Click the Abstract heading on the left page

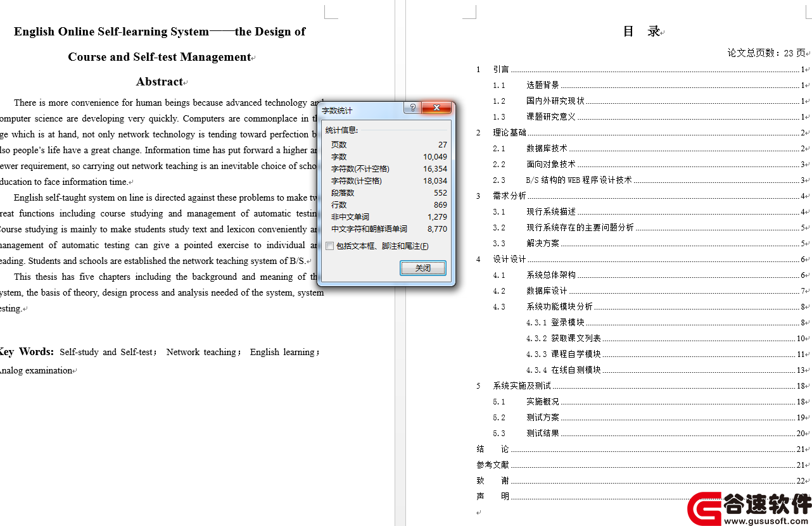click(160, 82)
